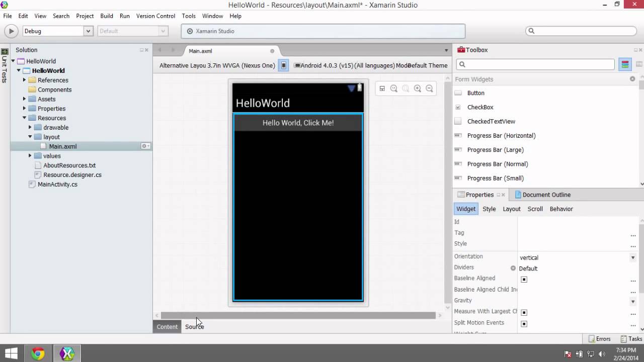Click the volume speaker tray icon
This screenshot has height=362, width=644.
coord(601,354)
